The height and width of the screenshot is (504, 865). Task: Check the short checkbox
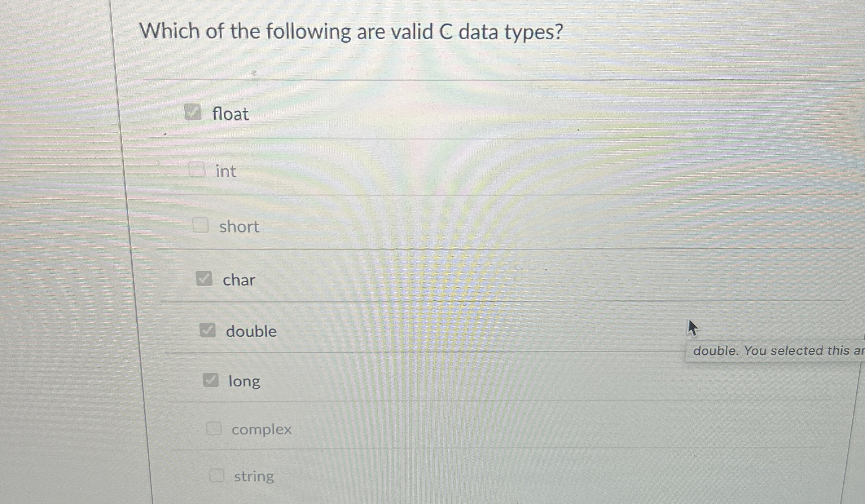coord(200,225)
